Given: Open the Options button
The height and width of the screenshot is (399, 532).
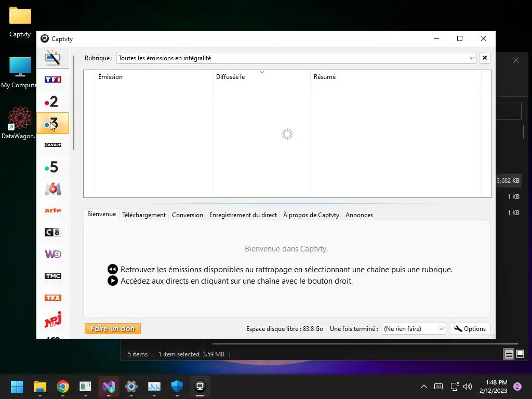Looking at the screenshot, I should 470,329.
